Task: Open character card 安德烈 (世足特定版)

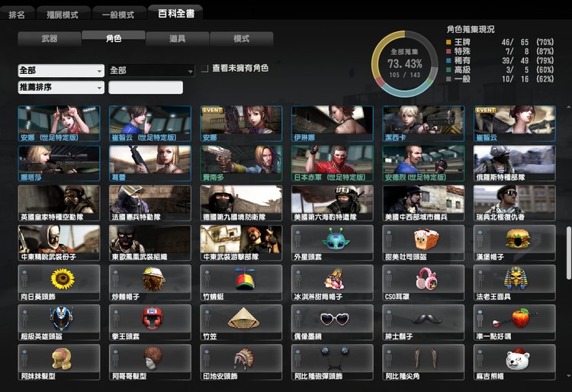Action: 423,163
